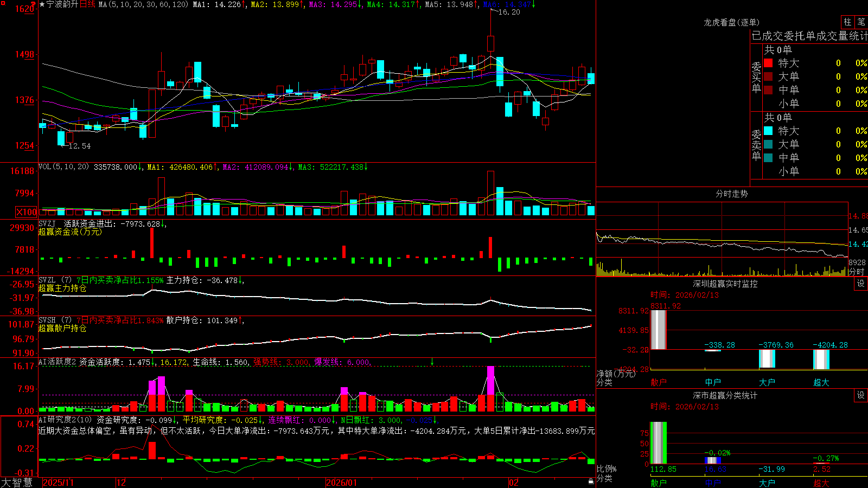
Task: Click the -4204.28 value above the 超大 bar
Action: tap(830, 345)
